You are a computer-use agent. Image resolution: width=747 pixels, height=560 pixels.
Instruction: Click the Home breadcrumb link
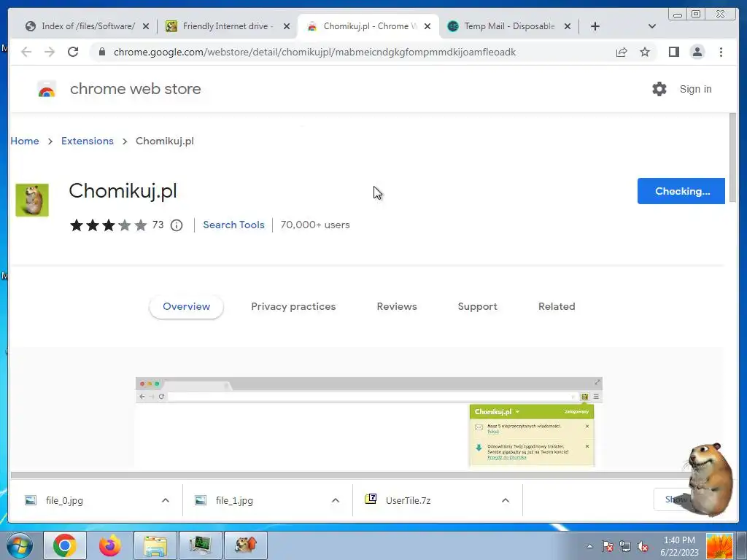25,141
